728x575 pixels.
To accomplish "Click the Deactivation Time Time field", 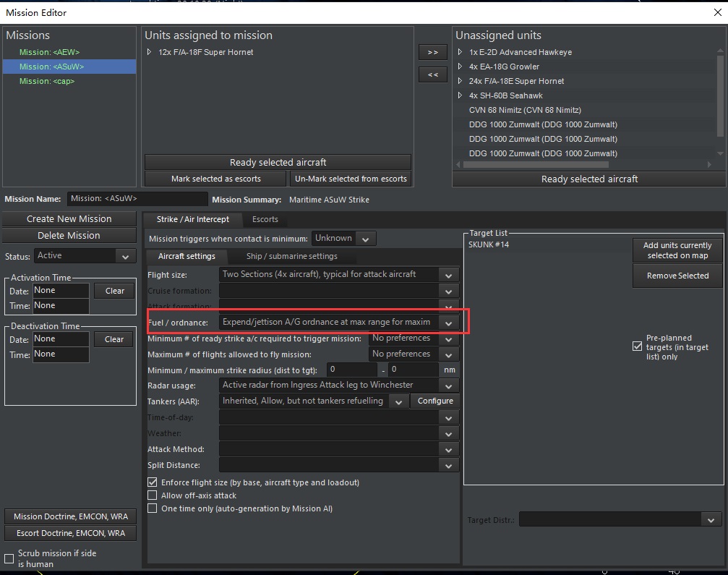I will pos(61,354).
